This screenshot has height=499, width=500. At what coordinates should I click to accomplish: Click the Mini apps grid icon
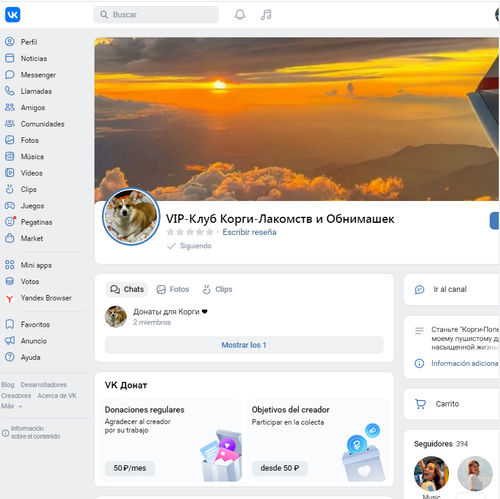[10, 265]
